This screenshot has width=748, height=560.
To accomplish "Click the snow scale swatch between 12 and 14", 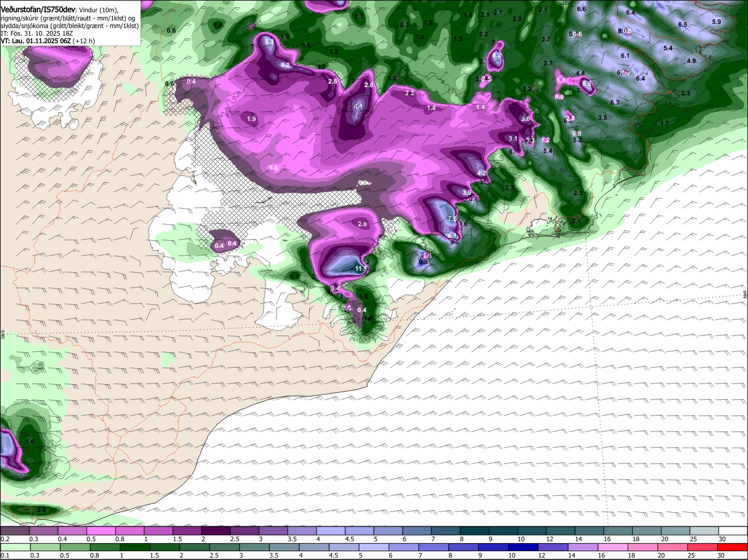I will click(560, 530).
